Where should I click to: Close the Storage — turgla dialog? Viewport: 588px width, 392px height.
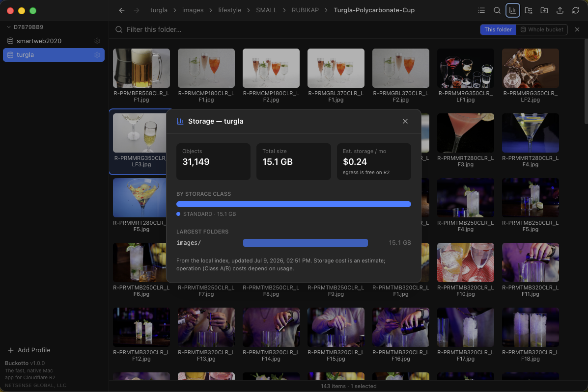tap(405, 121)
